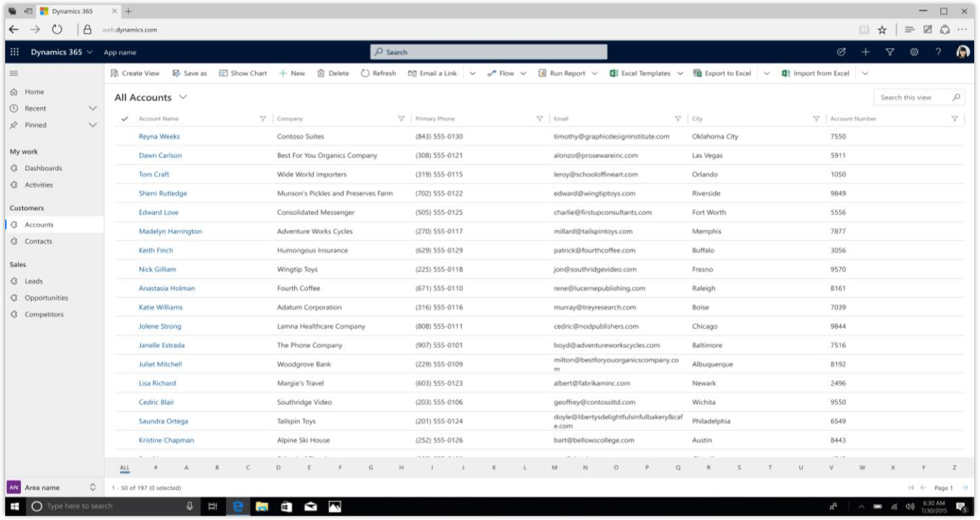Click Email a Link command
The image size is (980, 520).
pyautogui.click(x=433, y=73)
